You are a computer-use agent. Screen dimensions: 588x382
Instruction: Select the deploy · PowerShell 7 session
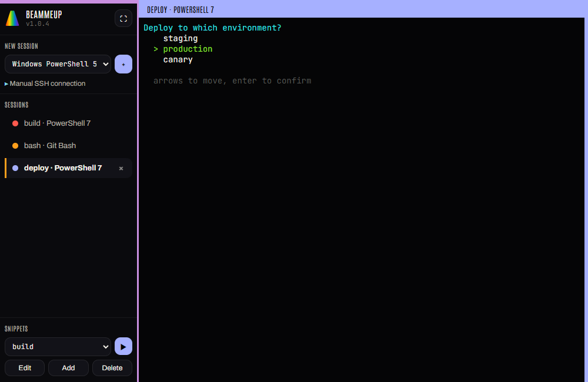(68, 168)
